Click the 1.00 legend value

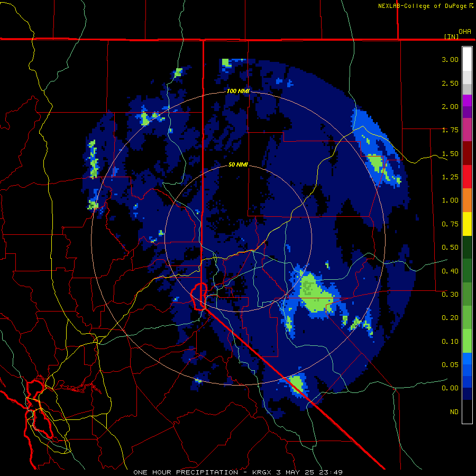[450, 200]
